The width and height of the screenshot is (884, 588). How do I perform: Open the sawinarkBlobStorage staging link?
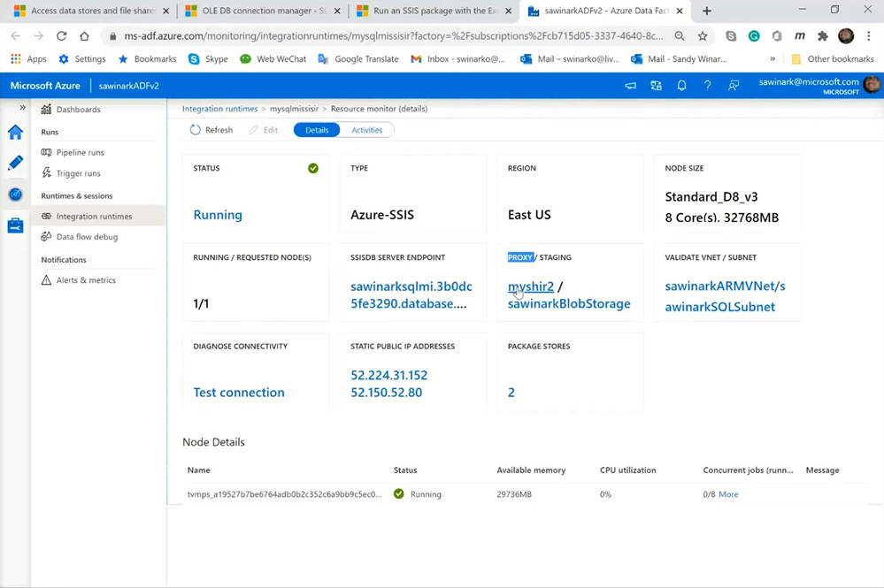(x=569, y=303)
